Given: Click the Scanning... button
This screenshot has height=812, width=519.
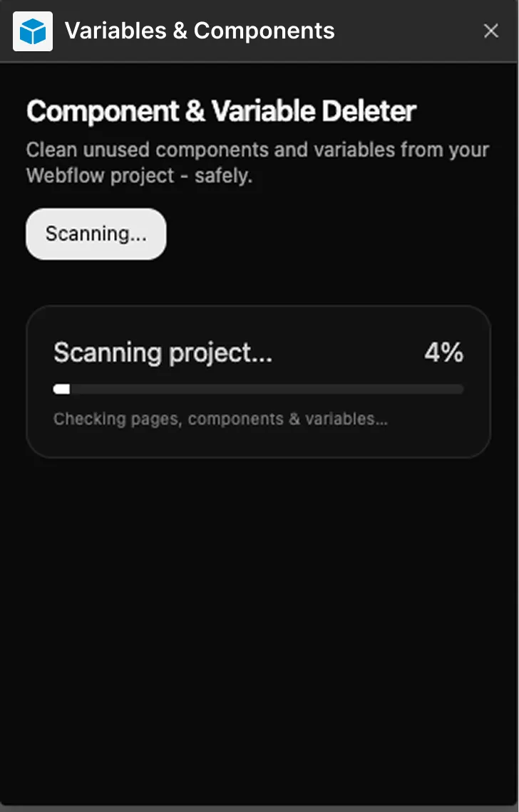Looking at the screenshot, I should (x=96, y=234).
